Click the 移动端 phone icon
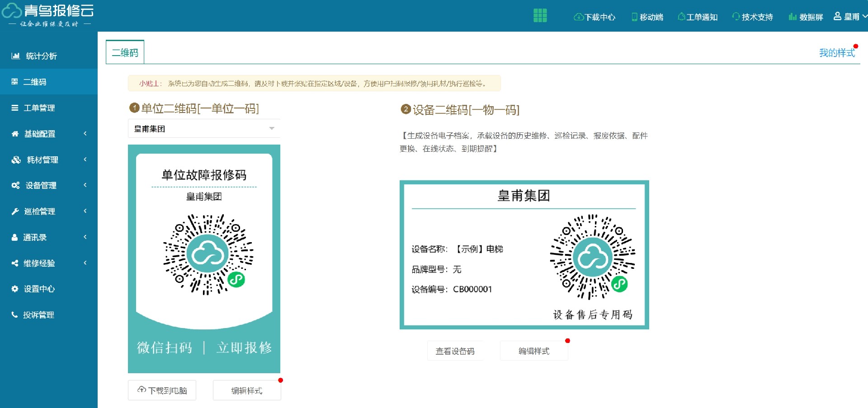 pyautogui.click(x=635, y=17)
